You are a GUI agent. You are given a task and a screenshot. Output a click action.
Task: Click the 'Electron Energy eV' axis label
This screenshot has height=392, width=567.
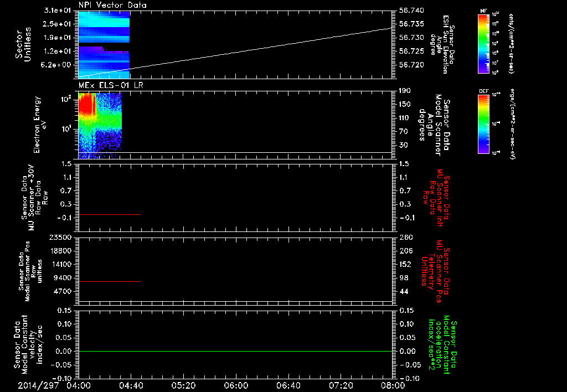pos(40,125)
